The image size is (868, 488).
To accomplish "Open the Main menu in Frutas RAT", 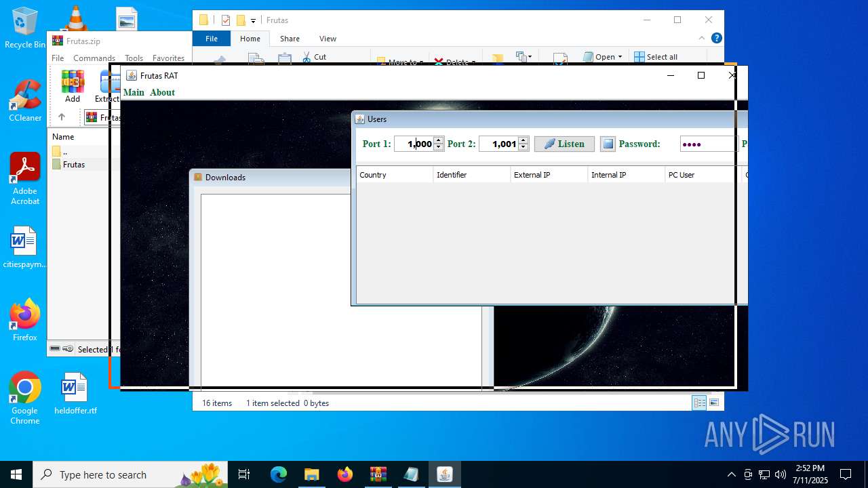I will (134, 92).
